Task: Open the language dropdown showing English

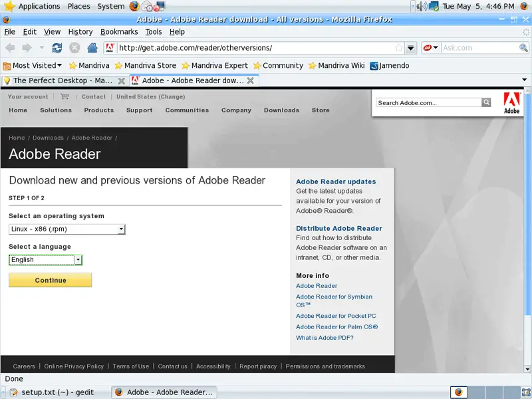Action: click(45, 260)
